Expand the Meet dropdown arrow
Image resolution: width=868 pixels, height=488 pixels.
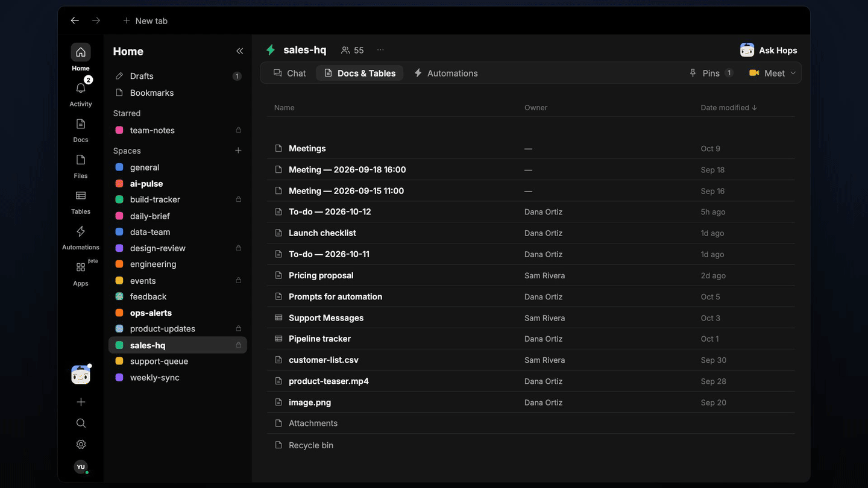pyautogui.click(x=793, y=73)
